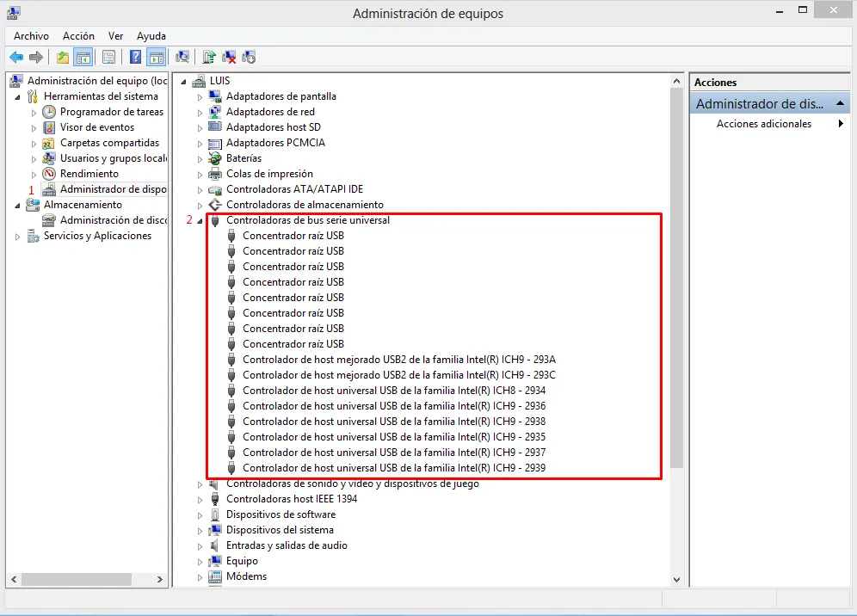Expand the Adaptadores de pantalla category

point(199,95)
